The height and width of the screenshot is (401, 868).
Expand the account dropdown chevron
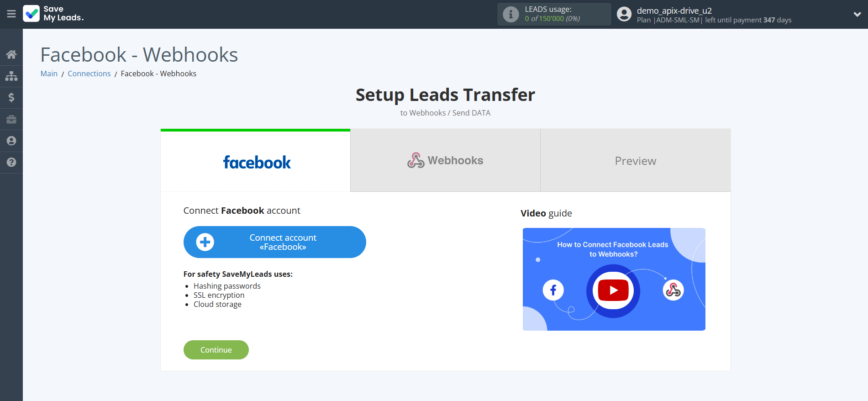857,14
